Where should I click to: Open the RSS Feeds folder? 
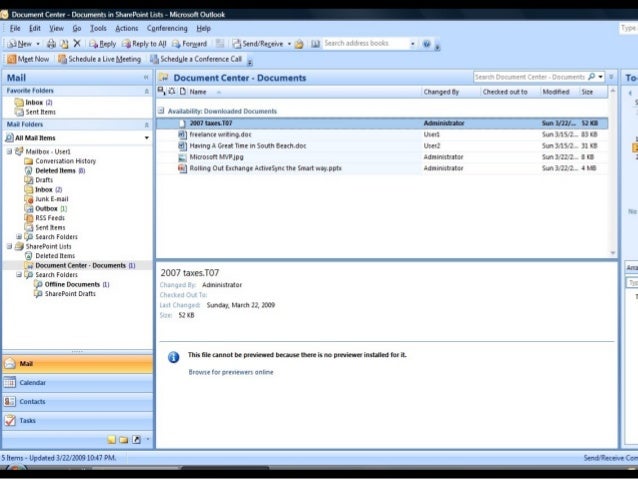pos(45,218)
